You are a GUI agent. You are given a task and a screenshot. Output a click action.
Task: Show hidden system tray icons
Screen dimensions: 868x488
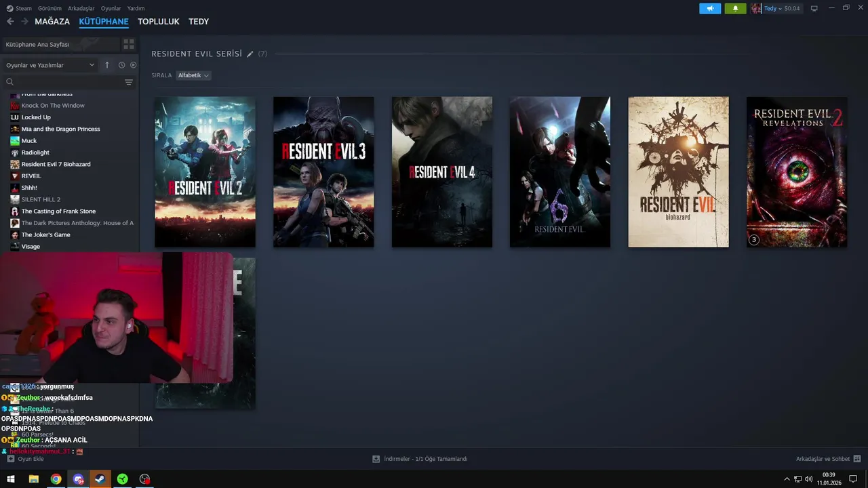tap(787, 479)
